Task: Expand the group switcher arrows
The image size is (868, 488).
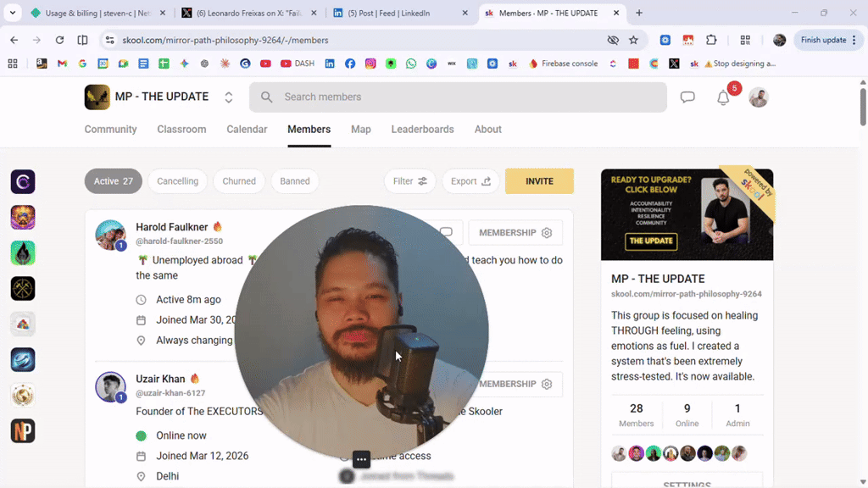Action: (229, 97)
